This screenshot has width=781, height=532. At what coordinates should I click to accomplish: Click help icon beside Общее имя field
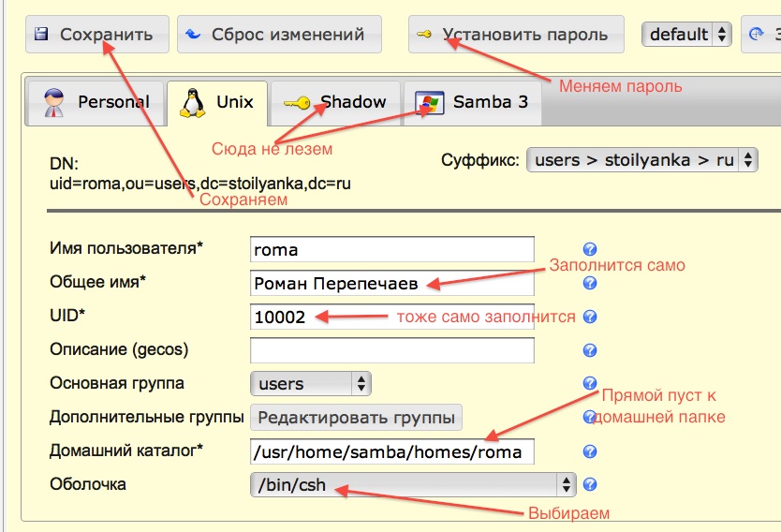pos(590,283)
